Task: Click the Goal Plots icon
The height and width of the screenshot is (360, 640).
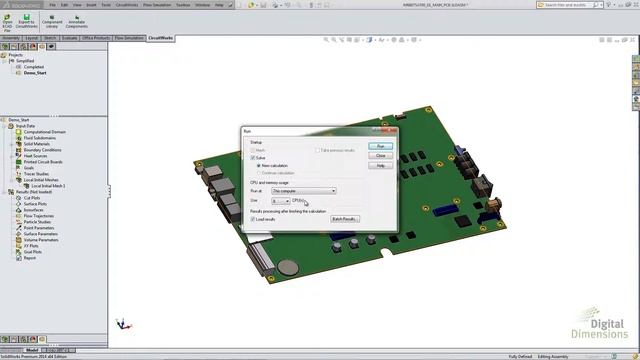Action: point(18,252)
